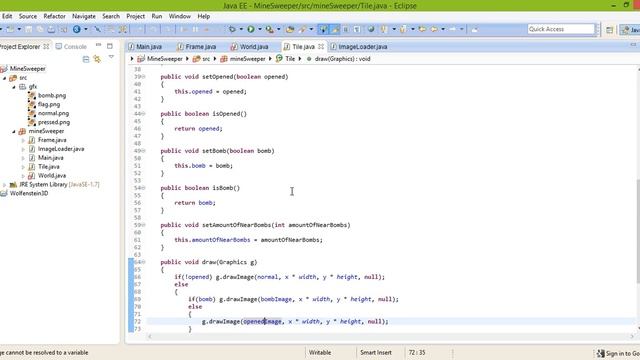Click Sign in to Google icon
This screenshot has width=640, height=360.
point(600,353)
